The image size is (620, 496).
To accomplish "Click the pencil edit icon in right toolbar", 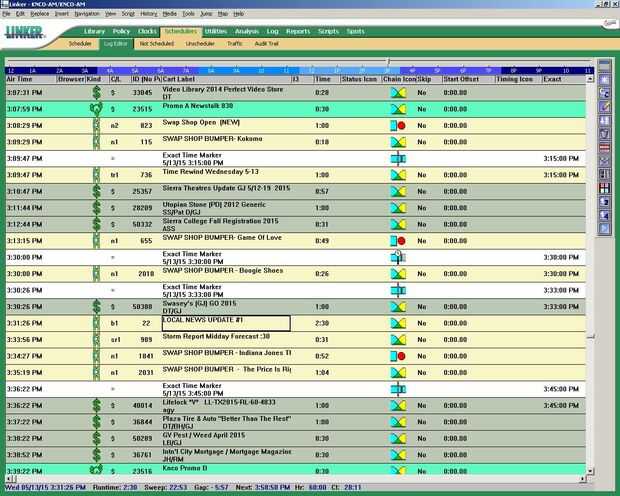I will click(x=604, y=107).
